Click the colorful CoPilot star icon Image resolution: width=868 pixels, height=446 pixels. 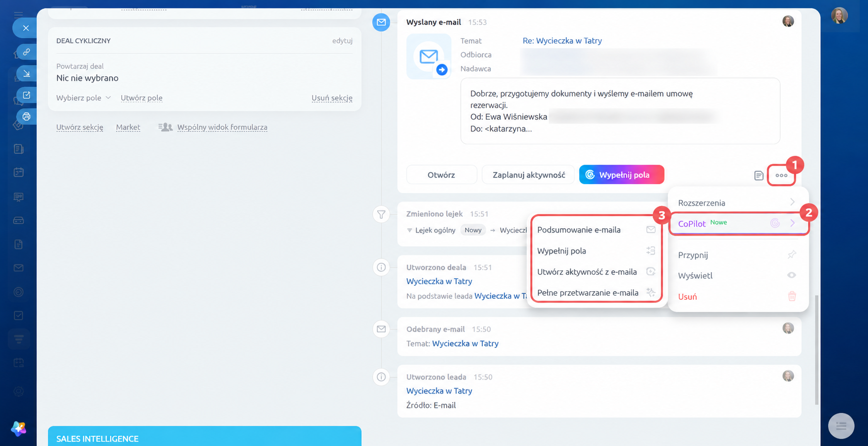tap(19, 428)
